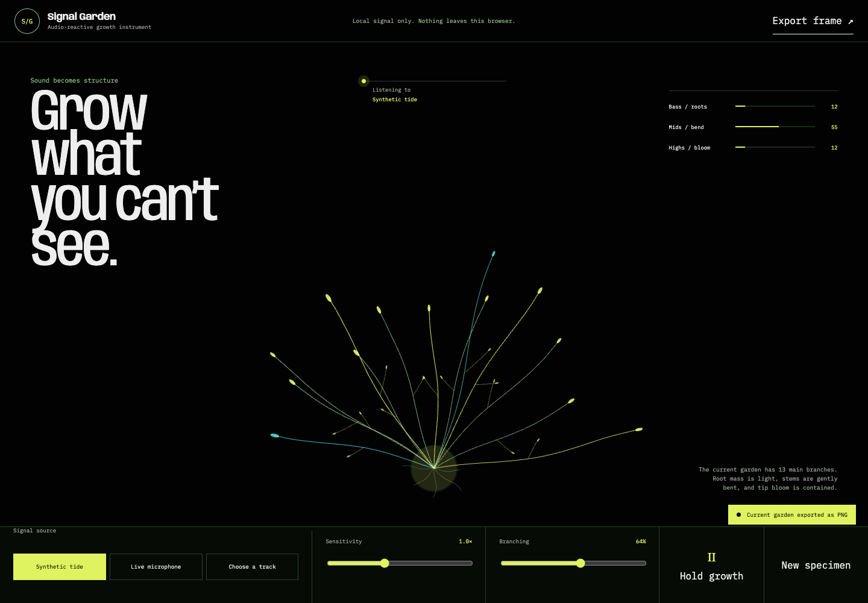Switch source to Live microphone
Screen dimensions: 868x603
[x=156, y=567]
